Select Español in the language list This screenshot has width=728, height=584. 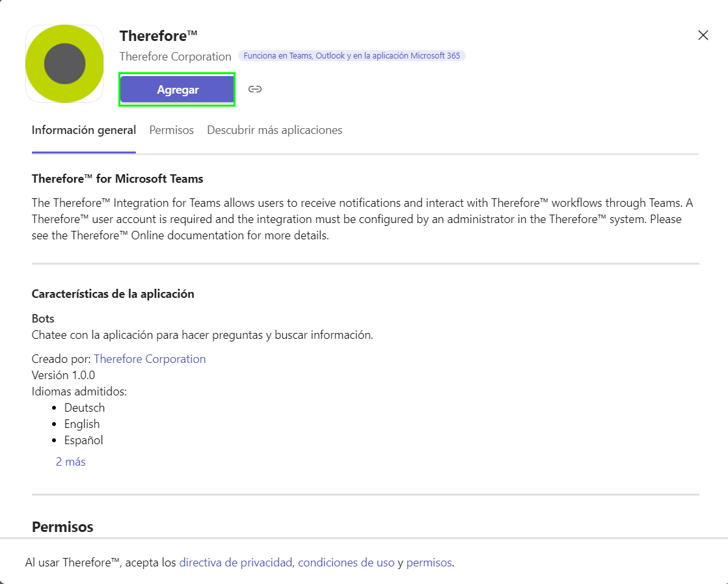[x=83, y=440]
